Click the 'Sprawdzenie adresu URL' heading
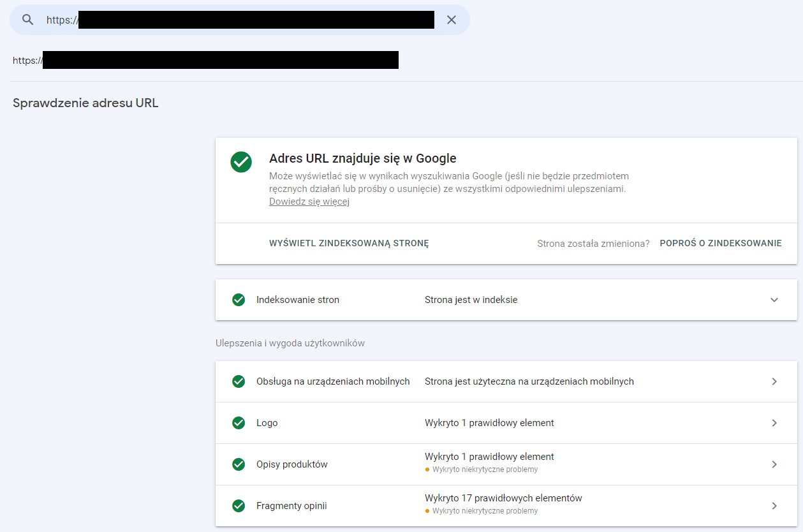The image size is (803, 532). click(85, 103)
